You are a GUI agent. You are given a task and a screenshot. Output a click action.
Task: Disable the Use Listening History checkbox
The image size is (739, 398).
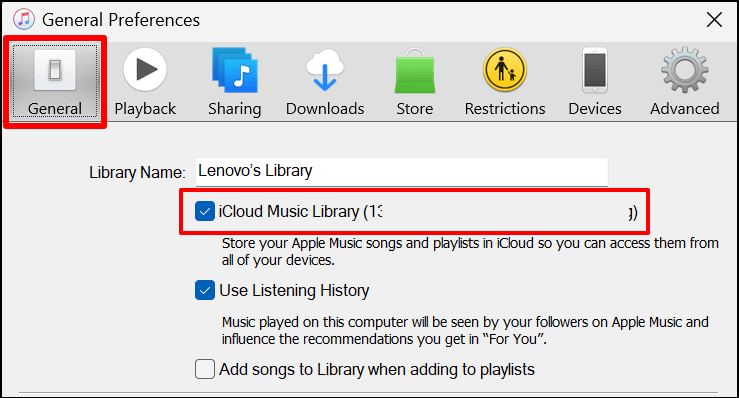pos(205,290)
